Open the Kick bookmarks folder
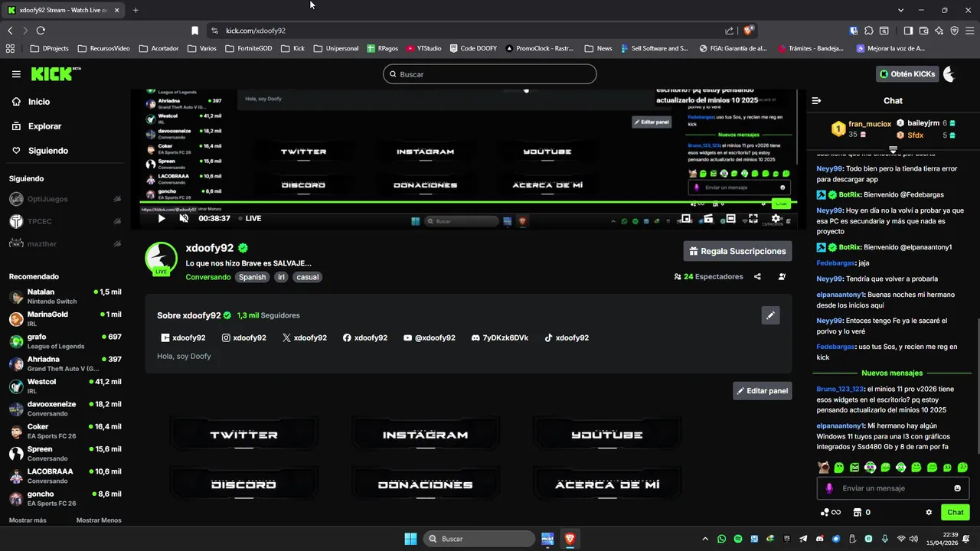The width and height of the screenshot is (980, 551). pos(292,48)
